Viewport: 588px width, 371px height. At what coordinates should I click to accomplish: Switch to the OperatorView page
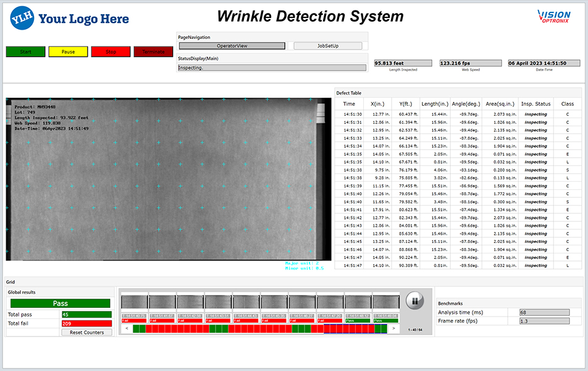pyautogui.click(x=232, y=46)
